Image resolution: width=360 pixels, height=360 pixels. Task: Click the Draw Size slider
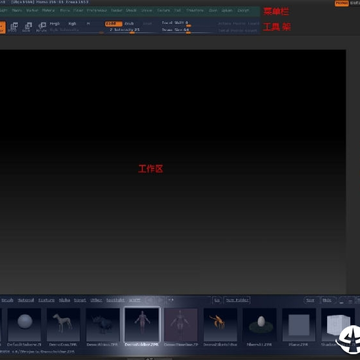click(176, 30)
